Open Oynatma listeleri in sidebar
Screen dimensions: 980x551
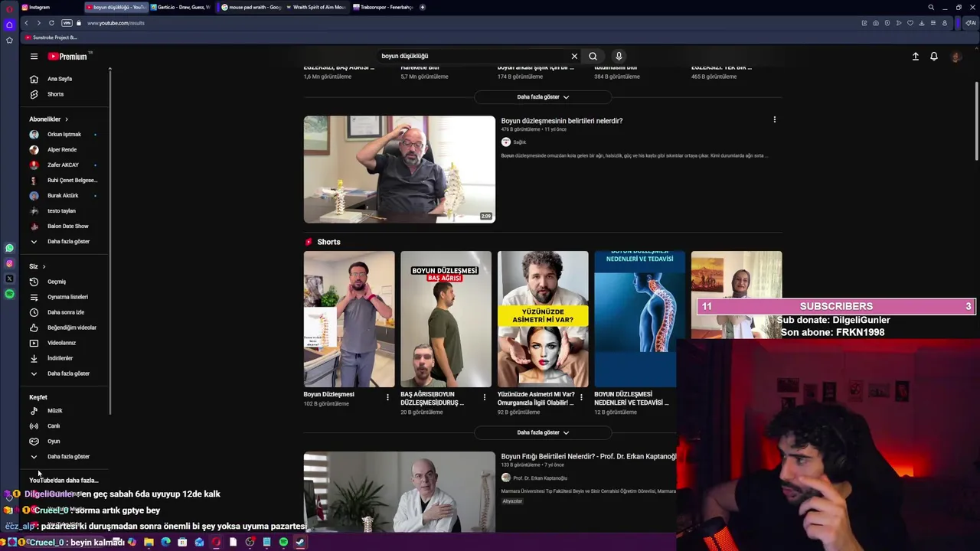67,297
